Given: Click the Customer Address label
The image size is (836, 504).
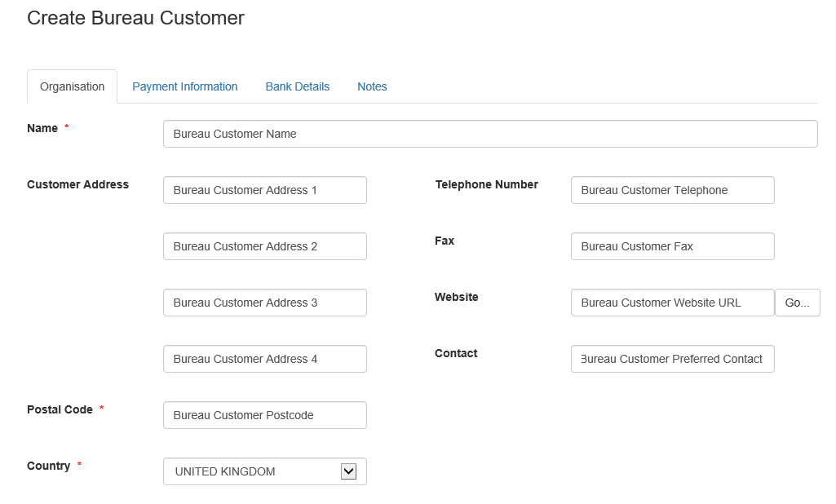Looking at the screenshot, I should tap(77, 184).
